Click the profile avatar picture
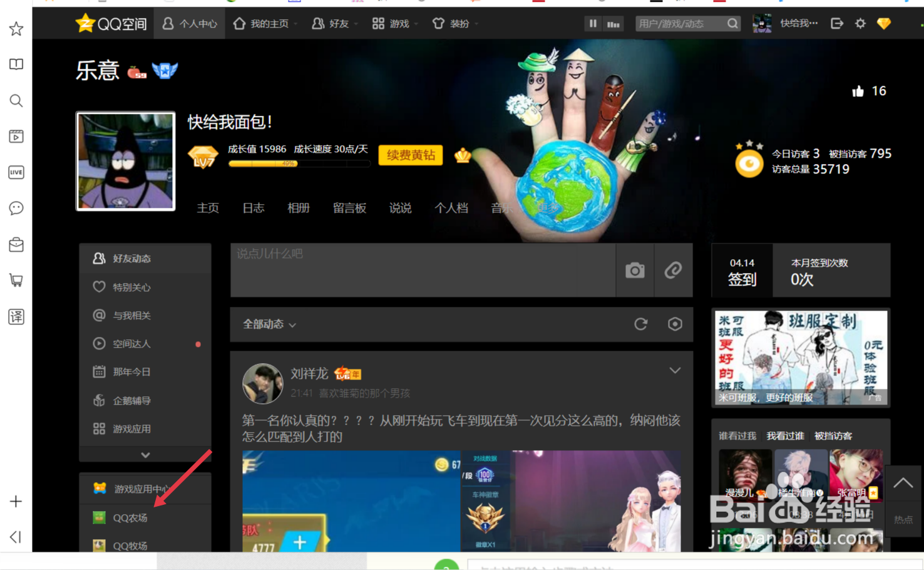Viewport: 924px width, 570px height. (x=126, y=161)
